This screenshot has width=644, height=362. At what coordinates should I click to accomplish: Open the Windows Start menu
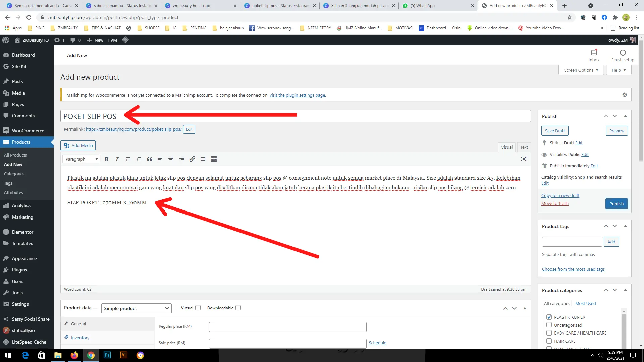coord(8,355)
